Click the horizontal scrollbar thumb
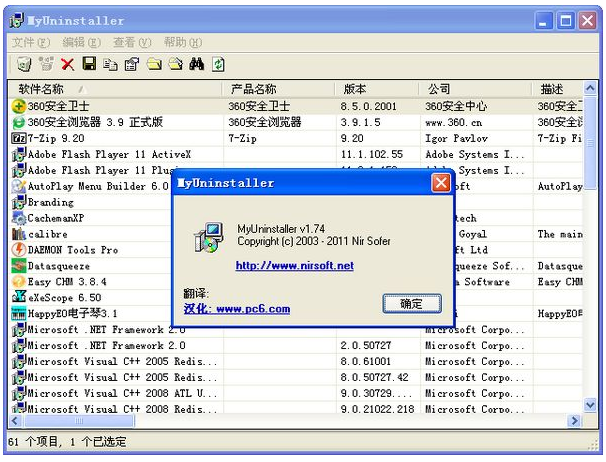 pos(79,421)
